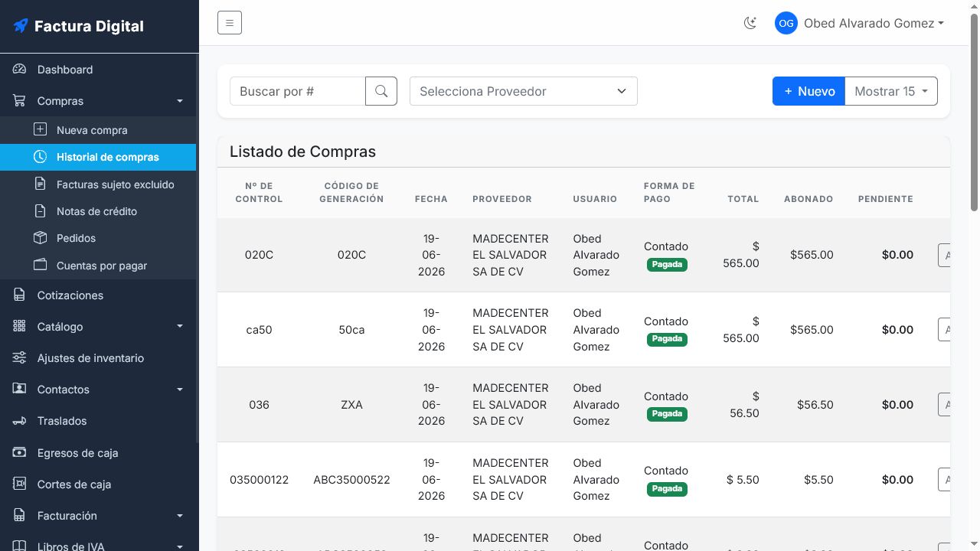
Task: Open Cotizaciones from the sidebar
Action: [98, 295]
